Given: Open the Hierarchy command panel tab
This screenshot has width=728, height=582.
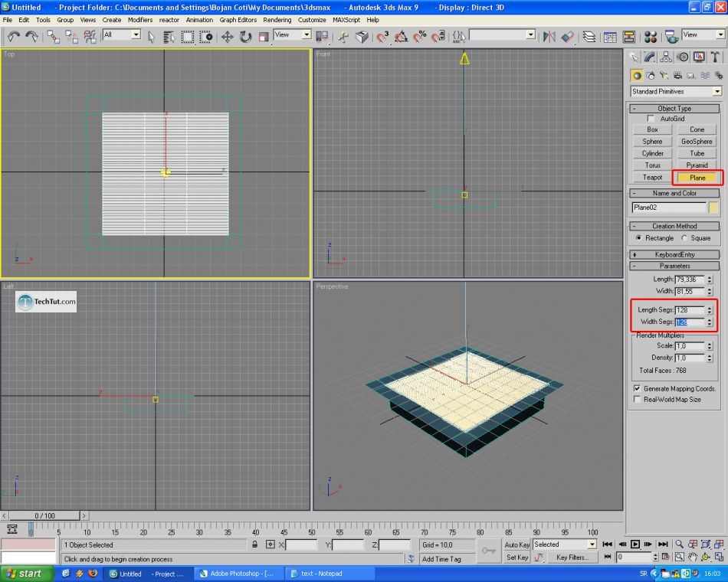Looking at the screenshot, I should click(666, 57).
